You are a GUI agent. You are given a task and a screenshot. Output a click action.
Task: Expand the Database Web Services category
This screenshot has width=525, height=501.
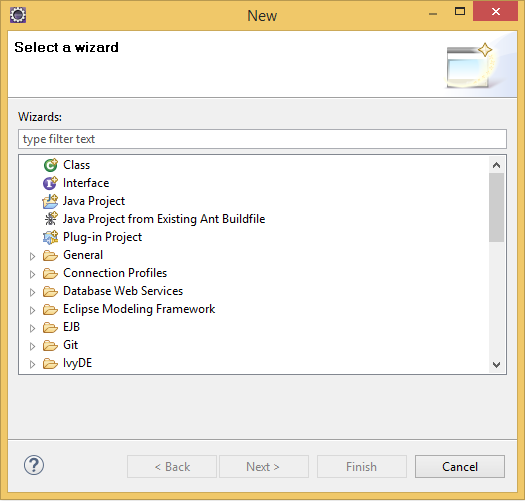tap(32, 293)
